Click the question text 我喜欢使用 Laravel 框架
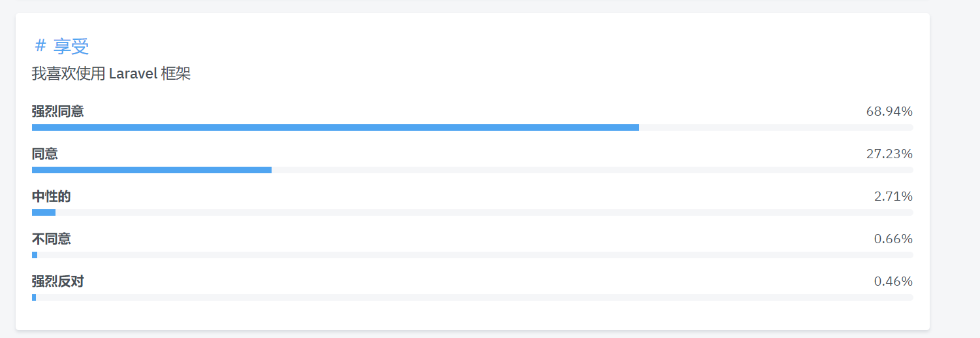 (111, 74)
